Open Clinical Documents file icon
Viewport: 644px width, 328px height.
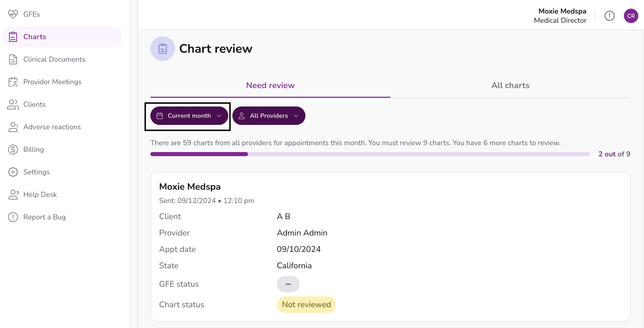pos(13,59)
